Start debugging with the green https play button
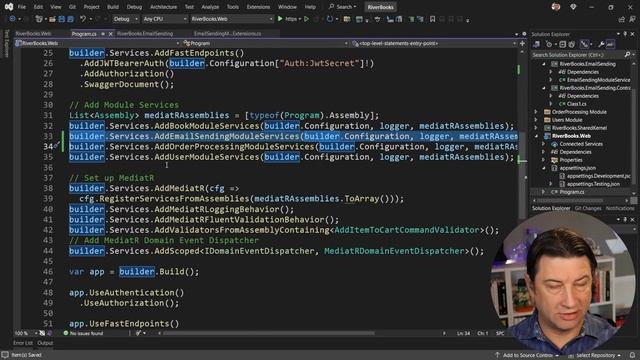Viewport: 640px width, 360px height. 289,19
